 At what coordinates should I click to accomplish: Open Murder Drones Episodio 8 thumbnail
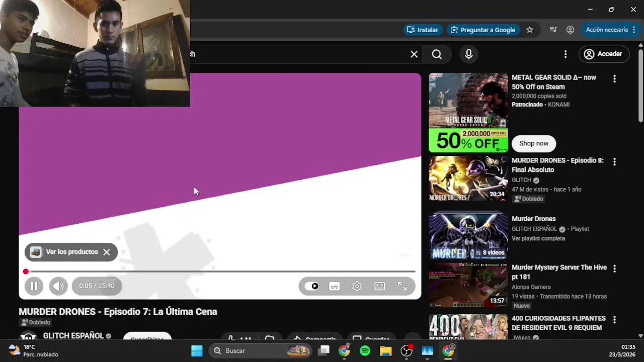[x=468, y=178]
